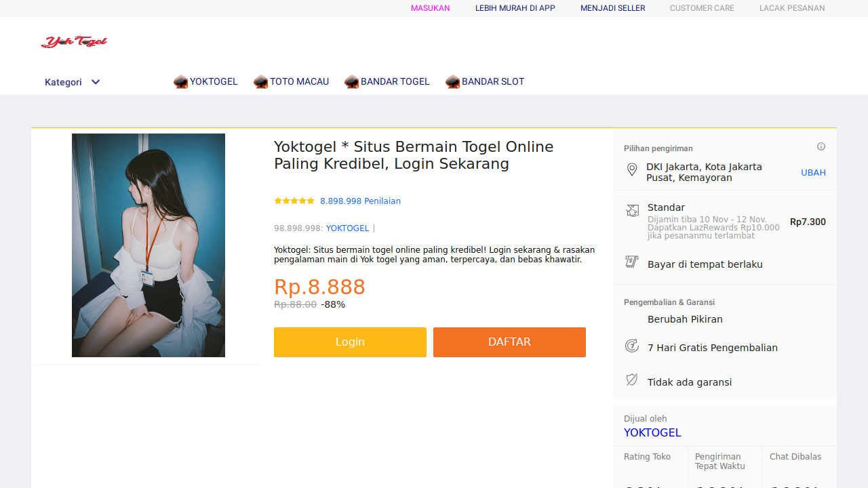This screenshot has height=488, width=868.
Task: Click the 7 Hari return icon
Action: point(632,346)
